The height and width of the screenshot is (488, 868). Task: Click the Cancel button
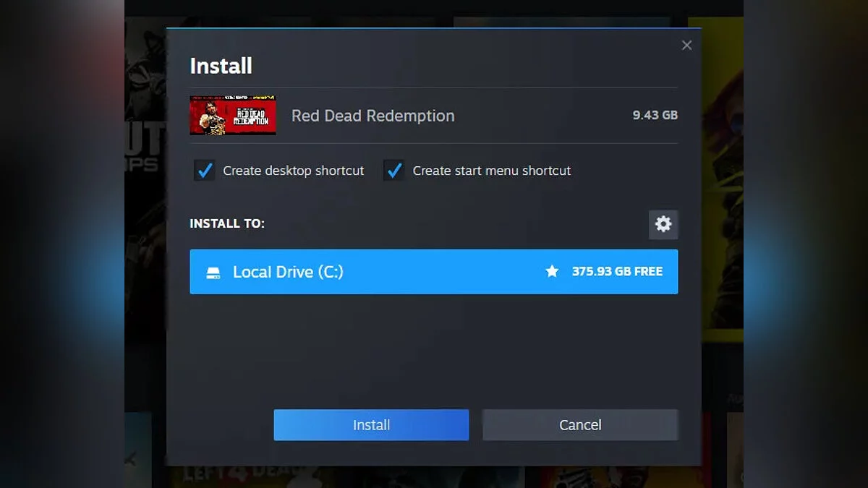coord(580,425)
